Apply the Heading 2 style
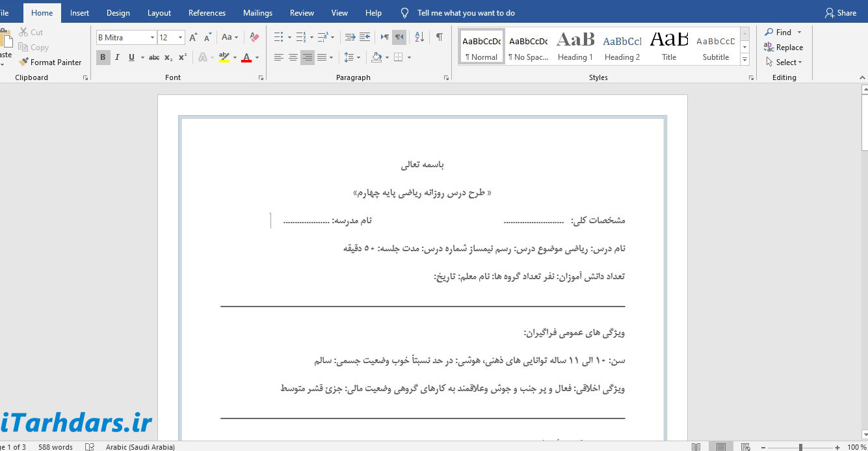 622,46
